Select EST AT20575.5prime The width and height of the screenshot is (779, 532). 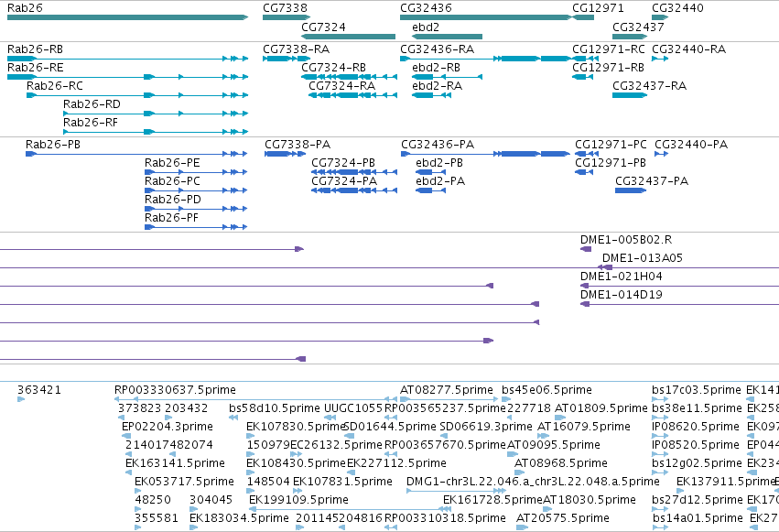(522, 527)
